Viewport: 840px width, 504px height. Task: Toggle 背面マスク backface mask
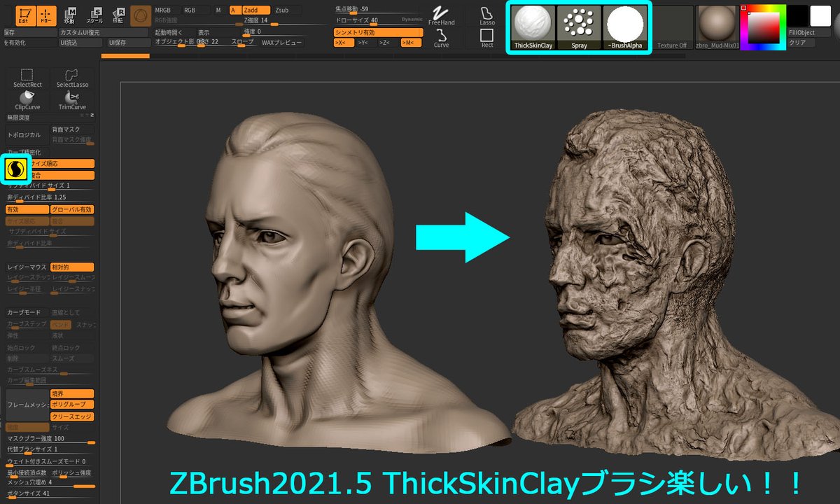[x=72, y=129]
